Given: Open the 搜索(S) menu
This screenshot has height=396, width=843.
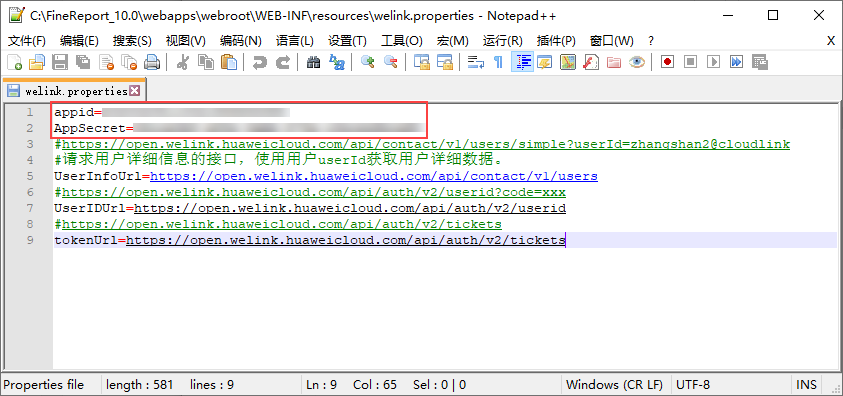Looking at the screenshot, I should coord(132,41).
